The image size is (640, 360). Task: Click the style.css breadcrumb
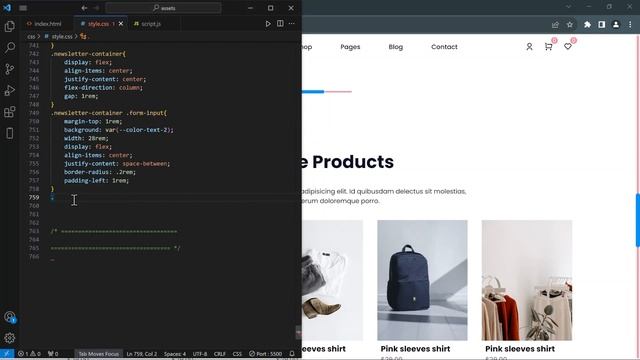(x=62, y=36)
